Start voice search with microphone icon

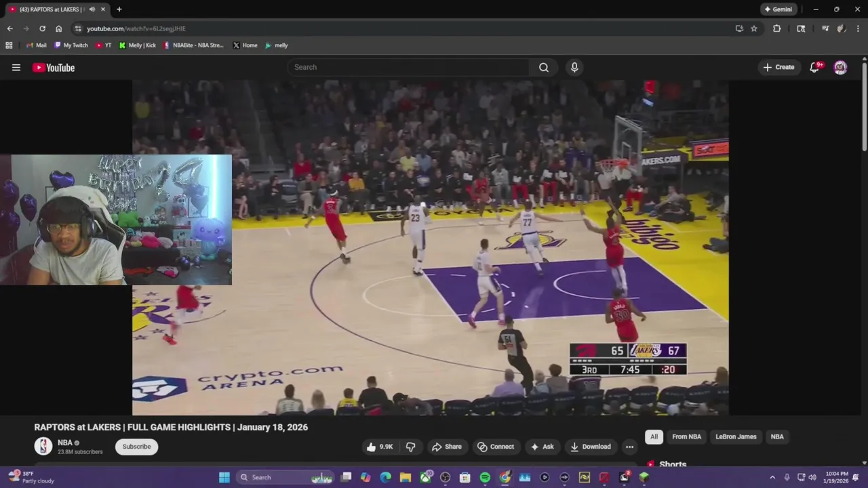point(574,67)
